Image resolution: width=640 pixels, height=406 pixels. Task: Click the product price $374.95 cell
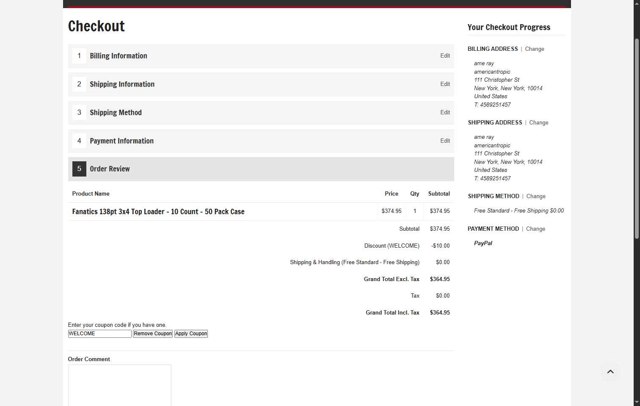click(x=391, y=211)
